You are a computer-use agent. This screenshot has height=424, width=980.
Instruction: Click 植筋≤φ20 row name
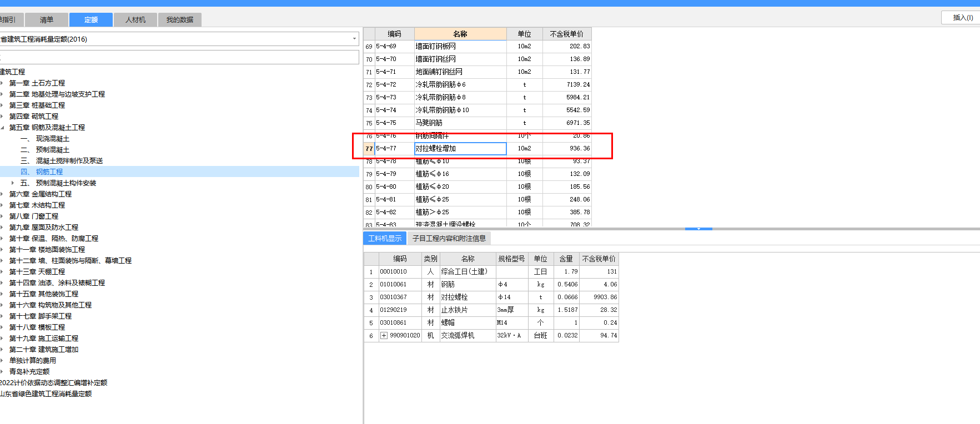click(x=433, y=187)
